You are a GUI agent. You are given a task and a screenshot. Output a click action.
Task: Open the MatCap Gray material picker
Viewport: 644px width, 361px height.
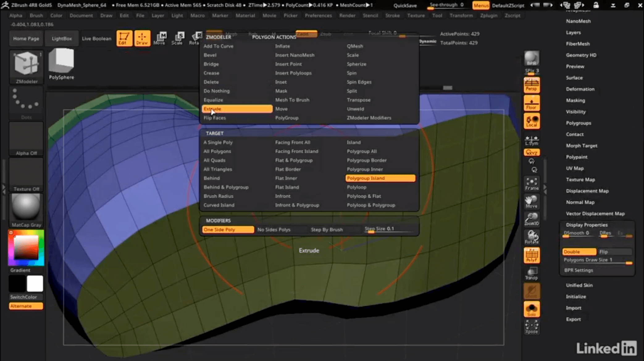point(26,210)
